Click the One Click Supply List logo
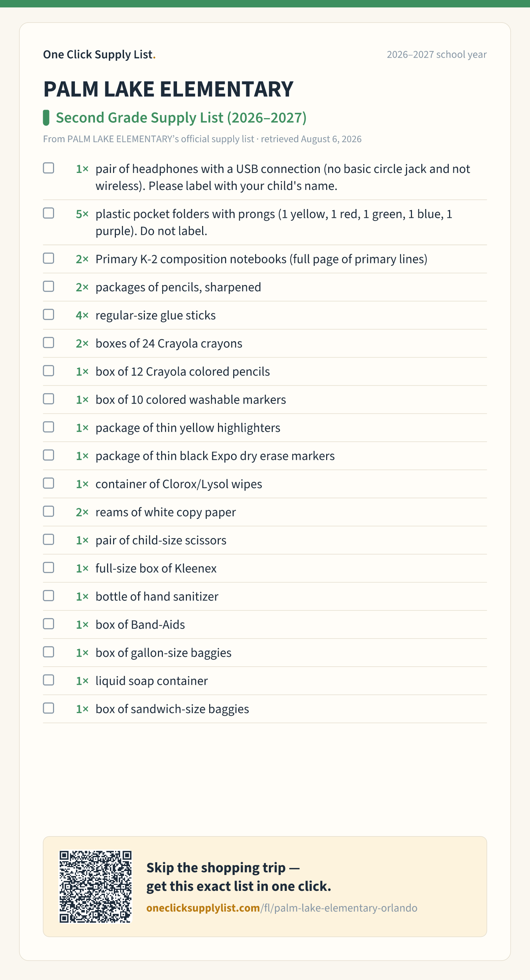The image size is (530, 980). pyautogui.click(x=99, y=54)
